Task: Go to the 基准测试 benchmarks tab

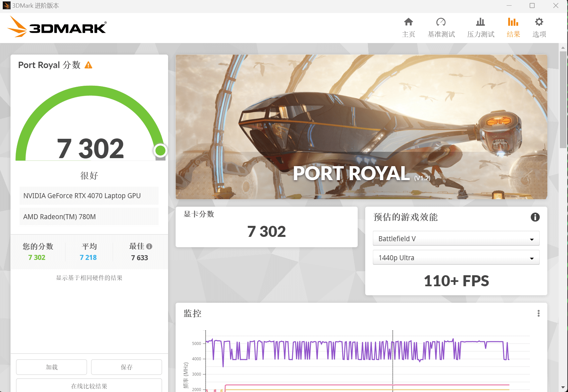Action: [441, 28]
